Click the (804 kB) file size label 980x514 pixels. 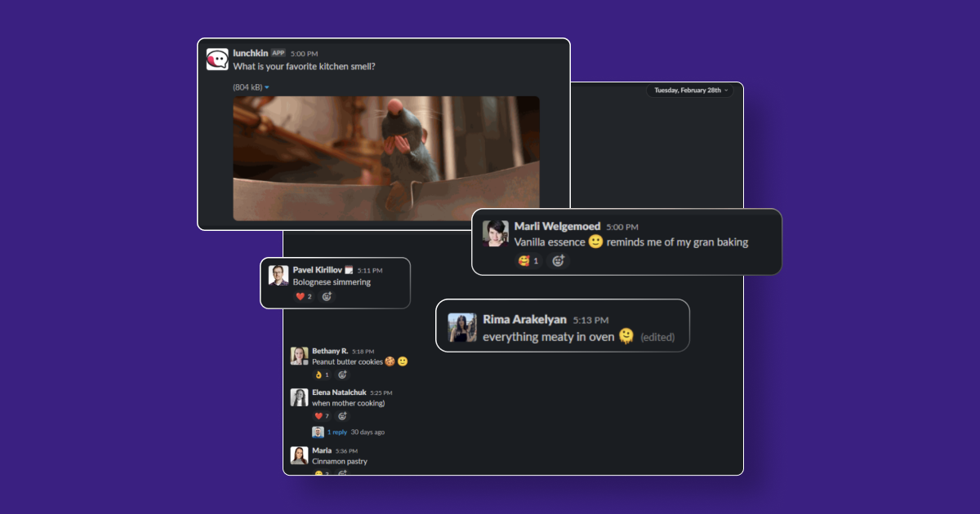[247, 87]
